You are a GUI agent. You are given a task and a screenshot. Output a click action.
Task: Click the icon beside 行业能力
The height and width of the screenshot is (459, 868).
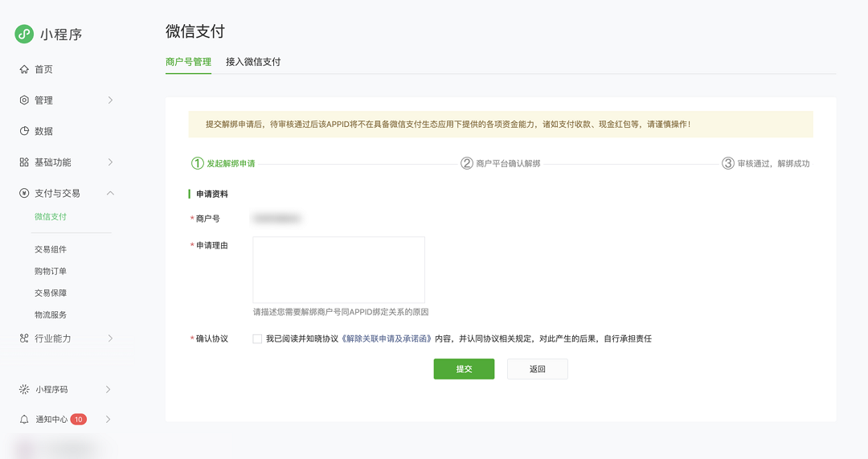24,338
